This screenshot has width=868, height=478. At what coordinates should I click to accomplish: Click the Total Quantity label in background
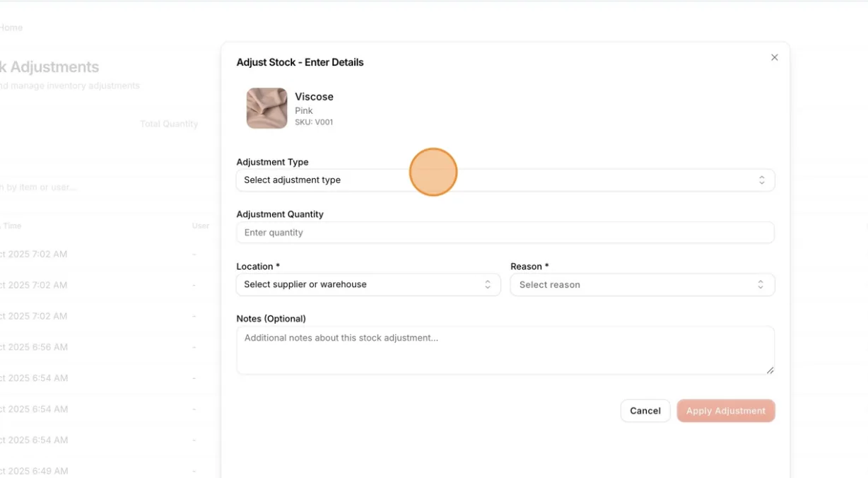(169, 124)
